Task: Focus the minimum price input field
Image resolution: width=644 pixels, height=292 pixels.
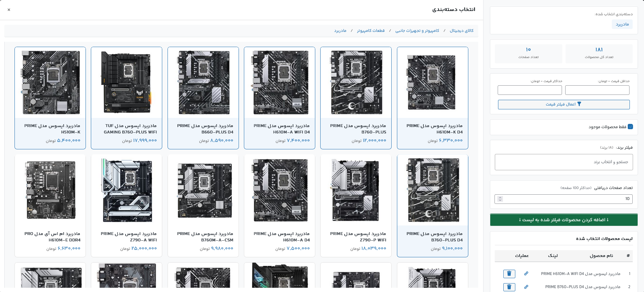Action: pos(597,90)
